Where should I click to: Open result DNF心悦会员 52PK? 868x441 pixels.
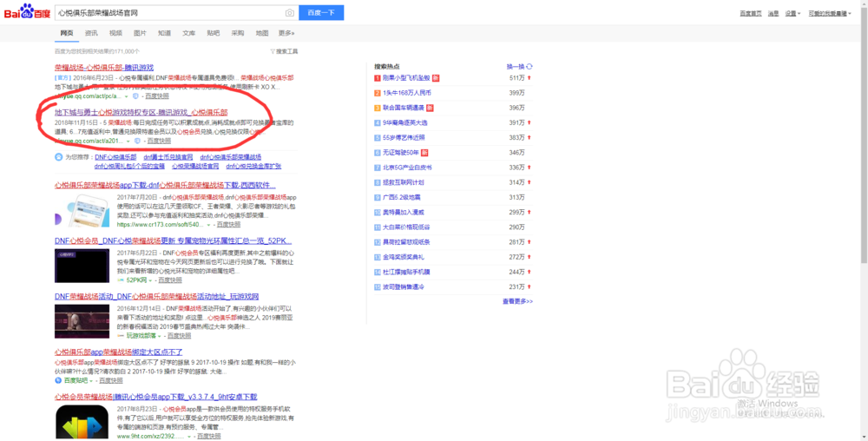173,241
